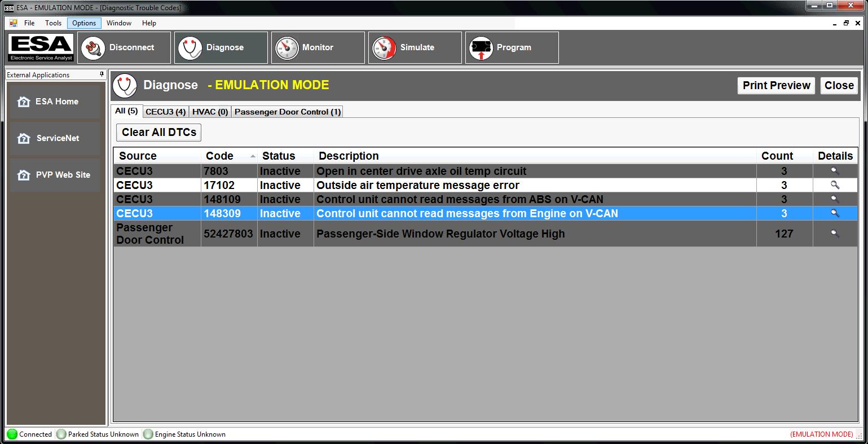Click the pin icon on External Applications
This screenshot has height=444, width=868.
point(102,74)
